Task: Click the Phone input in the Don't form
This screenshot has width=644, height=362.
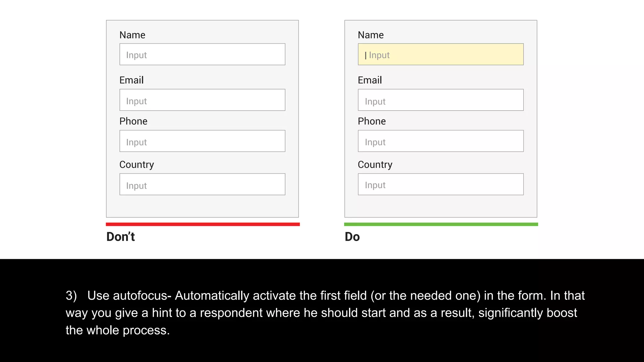Action: pos(202,141)
